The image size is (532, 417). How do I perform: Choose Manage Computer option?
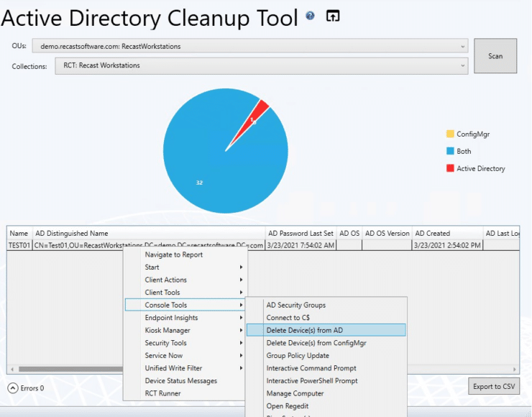click(x=326, y=393)
